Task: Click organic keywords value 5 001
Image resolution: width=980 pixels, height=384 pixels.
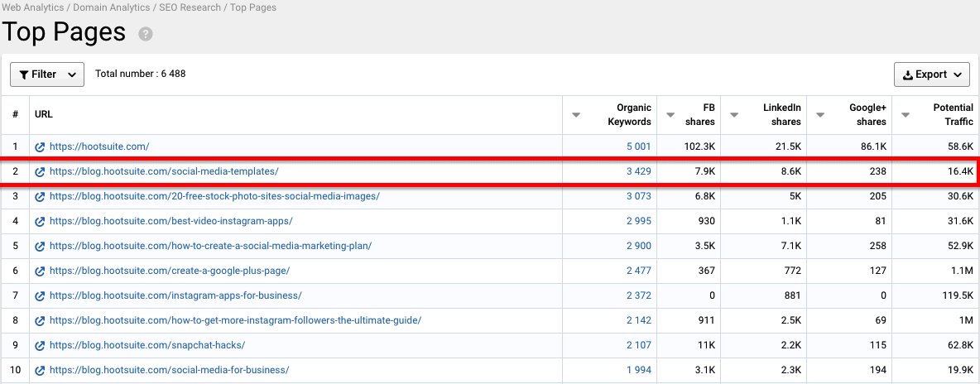Action: coord(639,147)
